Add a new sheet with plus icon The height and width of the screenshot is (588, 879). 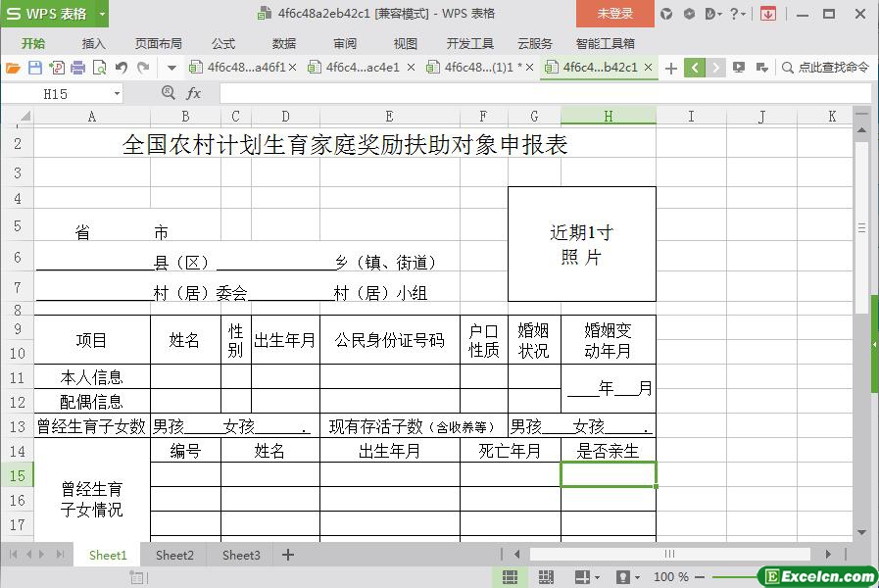pyautogui.click(x=288, y=555)
